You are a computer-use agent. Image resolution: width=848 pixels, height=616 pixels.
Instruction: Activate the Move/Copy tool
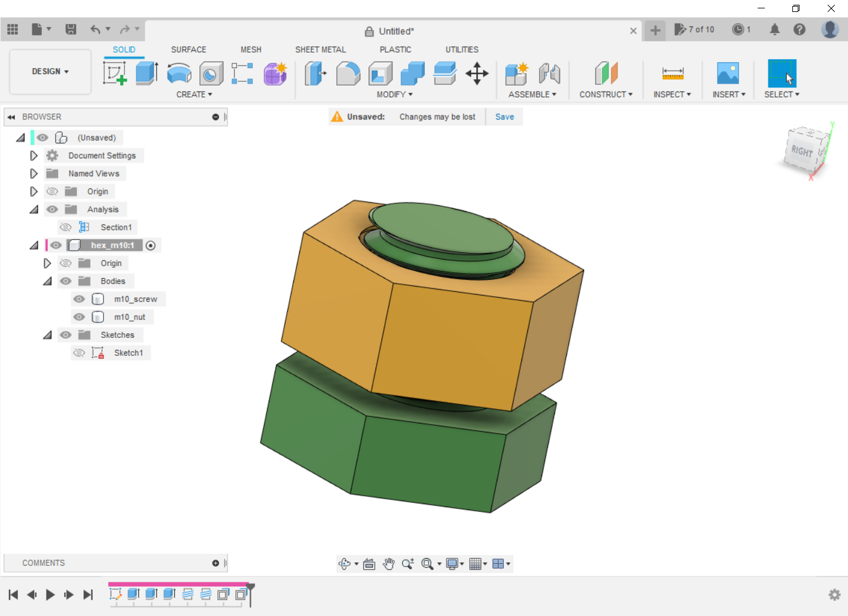click(x=477, y=74)
